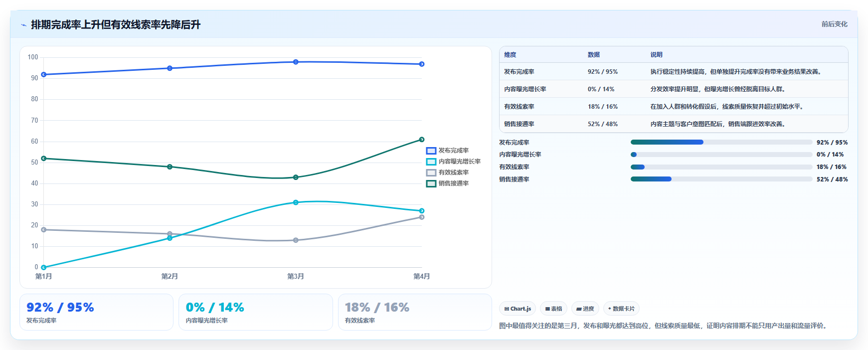Click the 有效线索率 progress bar
The height and width of the screenshot is (350, 868).
[721, 167]
